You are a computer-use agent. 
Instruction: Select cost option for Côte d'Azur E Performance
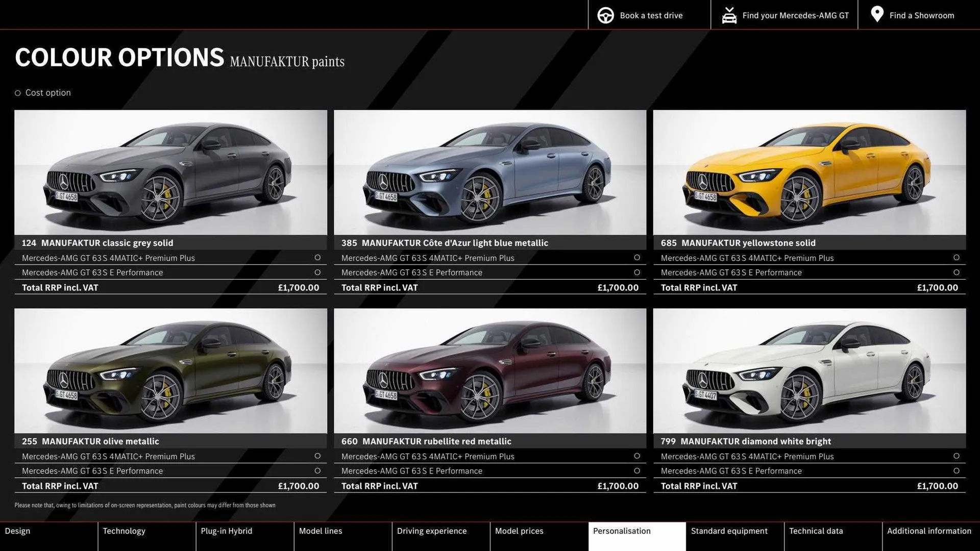point(637,272)
